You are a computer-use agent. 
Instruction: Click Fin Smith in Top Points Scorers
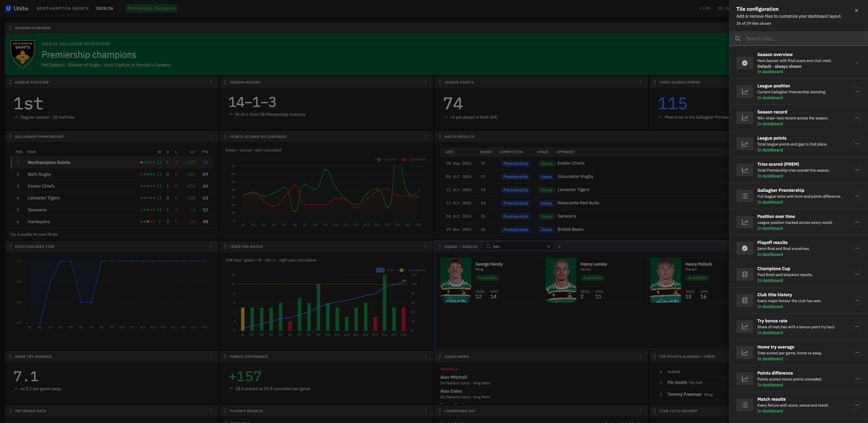point(677,382)
